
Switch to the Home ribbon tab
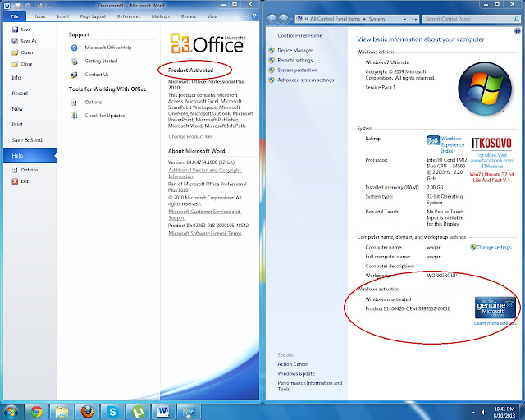click(x=39, y=16)
